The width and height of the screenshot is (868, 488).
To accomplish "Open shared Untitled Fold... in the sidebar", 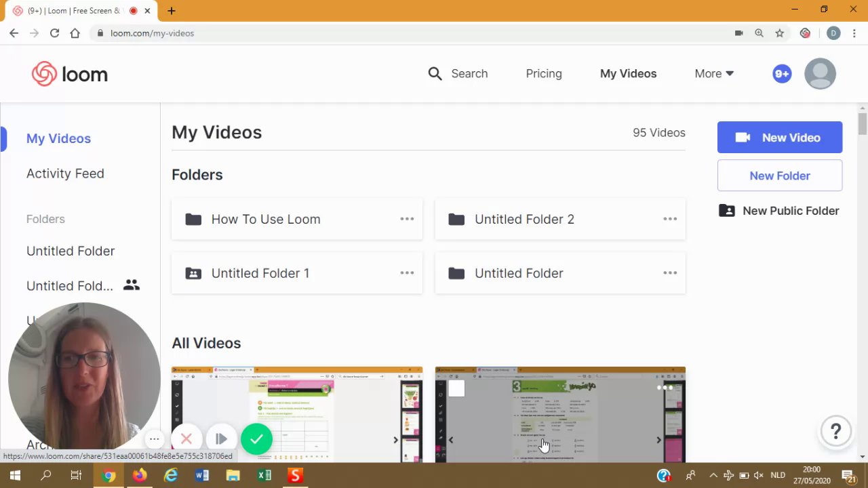I will [x=70, y=286].
